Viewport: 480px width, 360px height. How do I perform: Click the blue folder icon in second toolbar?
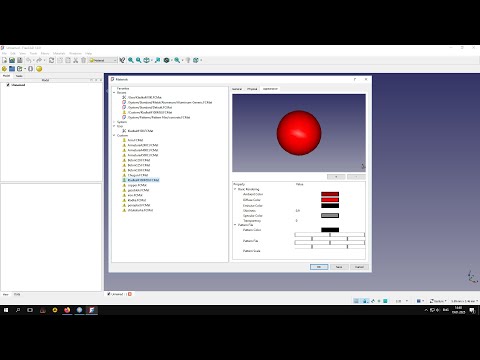click(x=12, y=69)
